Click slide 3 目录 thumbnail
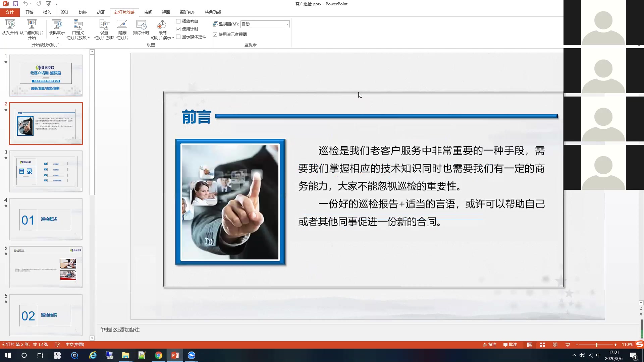 (x=46, y=172)
